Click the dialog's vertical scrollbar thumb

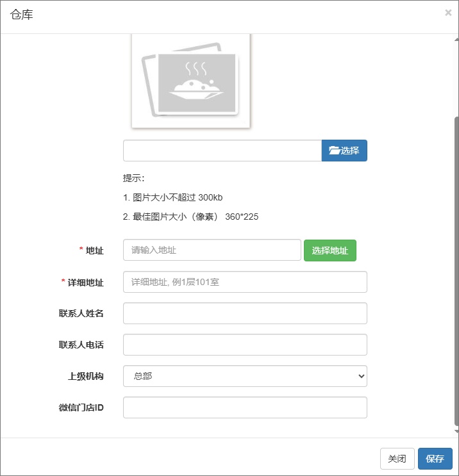456,269
